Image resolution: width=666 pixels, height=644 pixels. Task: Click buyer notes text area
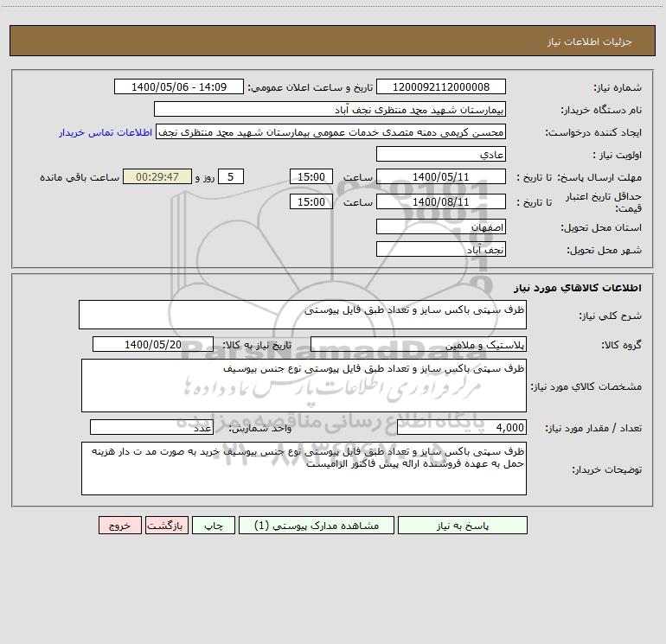304,469
